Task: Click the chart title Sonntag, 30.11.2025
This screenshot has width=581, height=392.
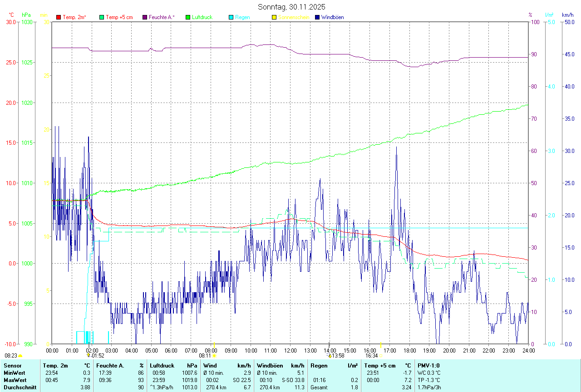Action: pos(291,7)
